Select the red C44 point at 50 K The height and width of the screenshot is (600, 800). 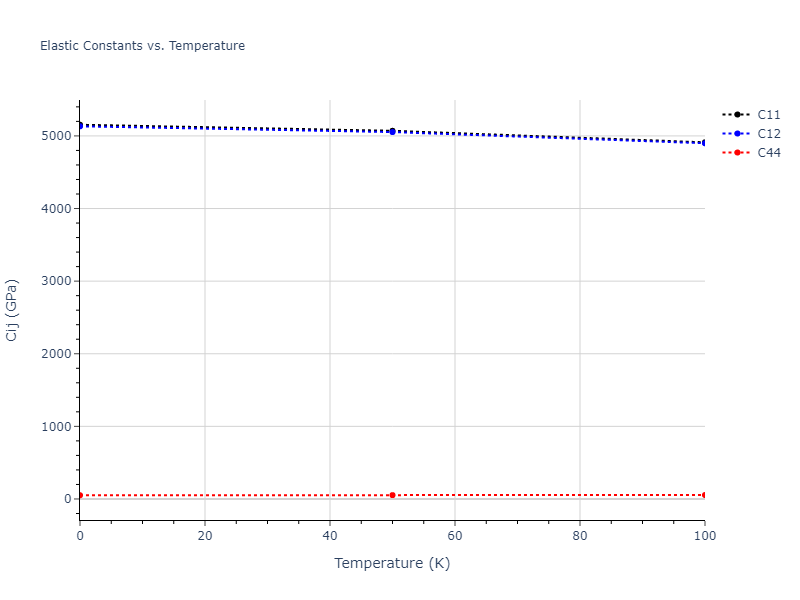tap(392, 495)
